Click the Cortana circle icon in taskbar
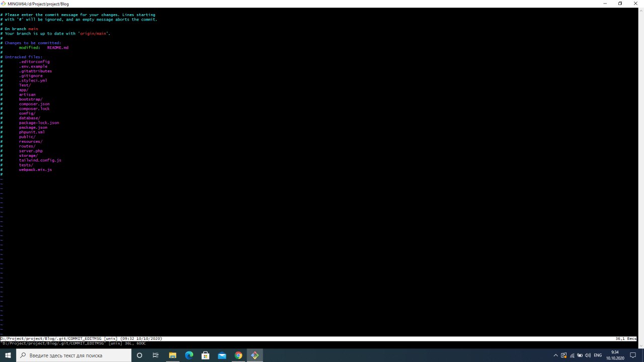Viewport: 644px width, 362px height. 139,355
